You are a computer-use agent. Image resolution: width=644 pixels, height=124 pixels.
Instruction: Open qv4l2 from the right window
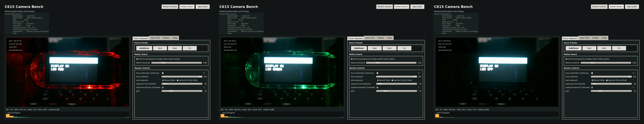click(632, 7)
